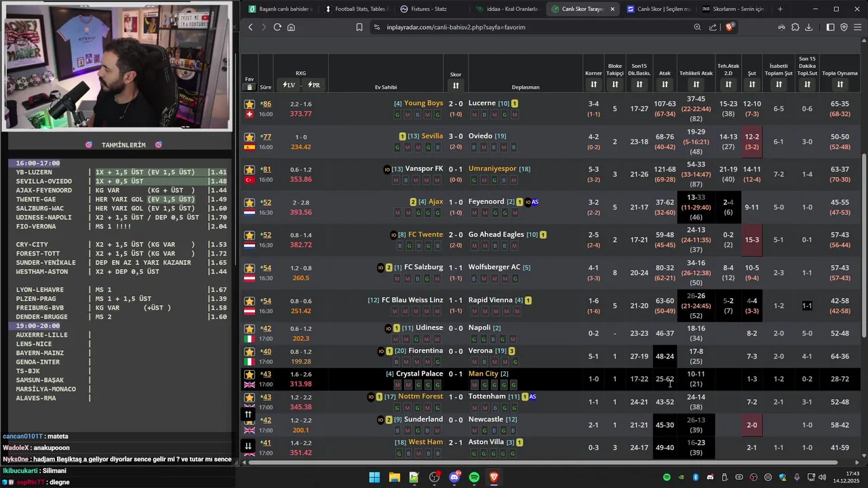The width and height of the screenshot is (868, 488).
Task: Toggle favorite star for Blau Weiss Linz
Action: click(x=250, y=301)
